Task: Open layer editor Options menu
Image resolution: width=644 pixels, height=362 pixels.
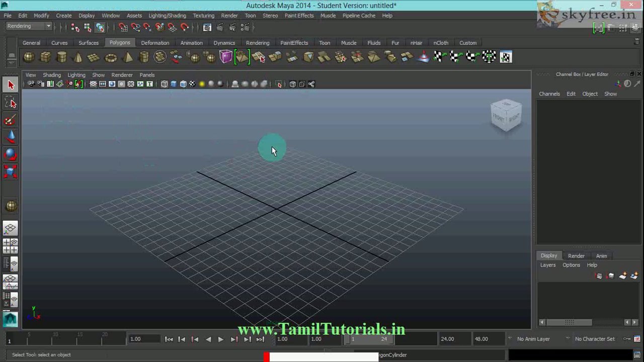Action: point(571,265)
